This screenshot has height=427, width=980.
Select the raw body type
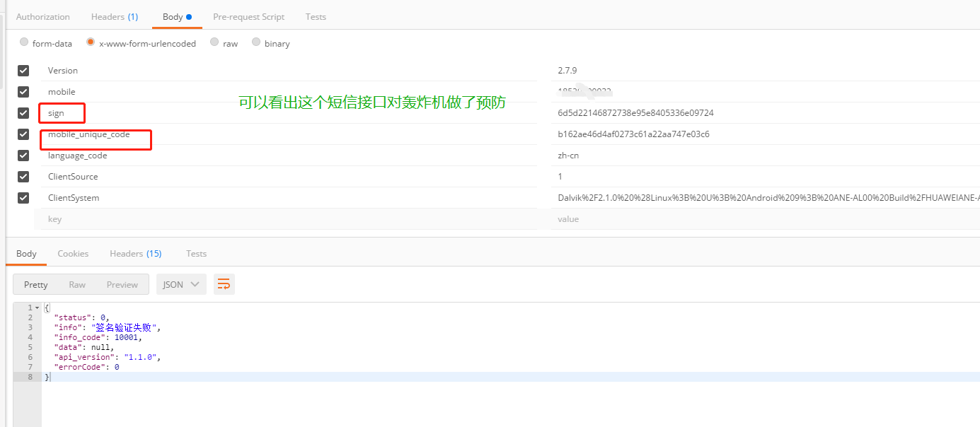click(214, 42)
